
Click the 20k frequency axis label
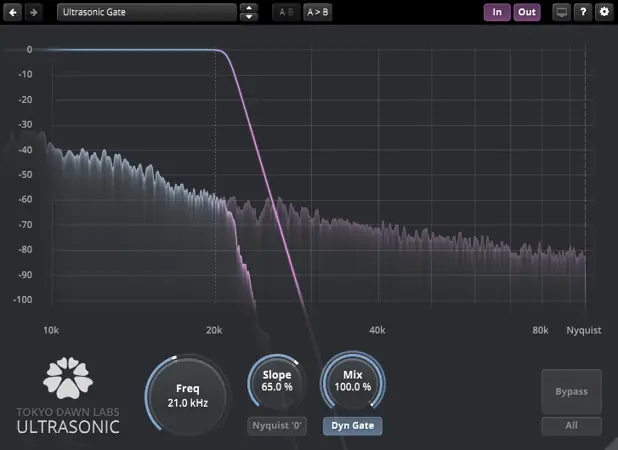coord(214,330)
